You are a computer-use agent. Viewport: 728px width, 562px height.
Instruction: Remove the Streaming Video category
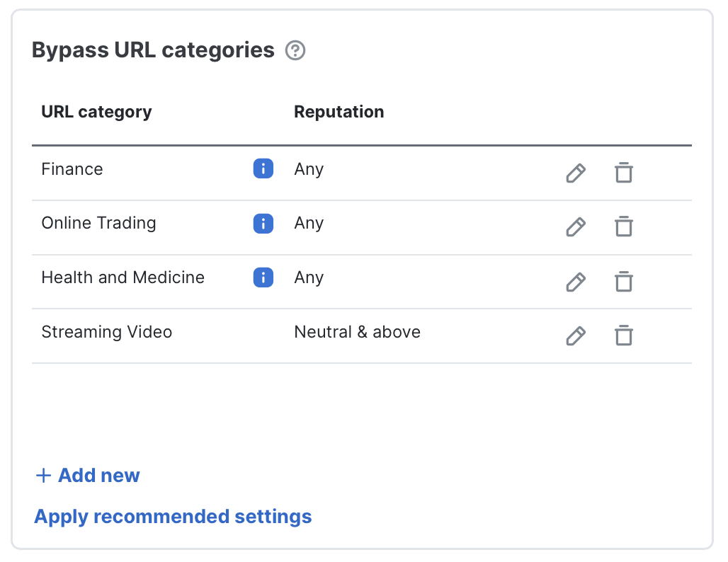point(624,336)
